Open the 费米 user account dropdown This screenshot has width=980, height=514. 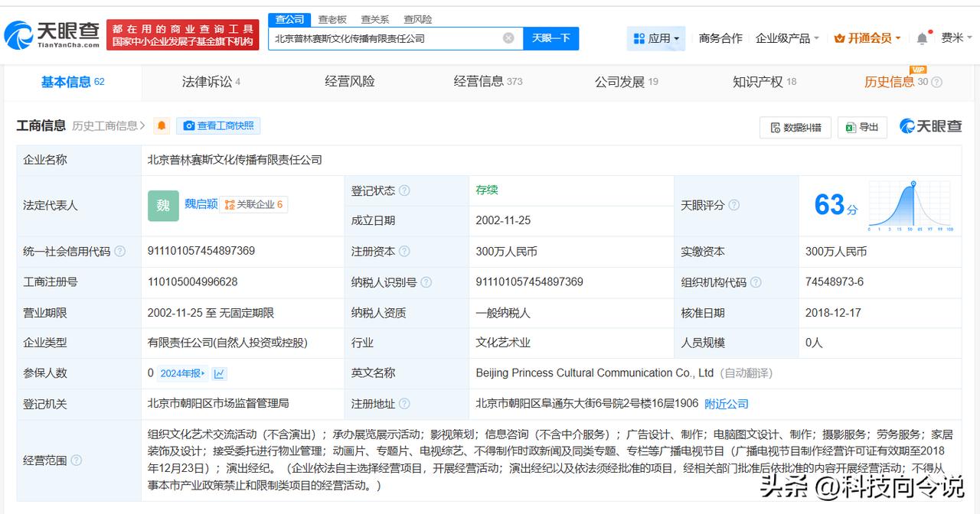click(x=955, y=37)
